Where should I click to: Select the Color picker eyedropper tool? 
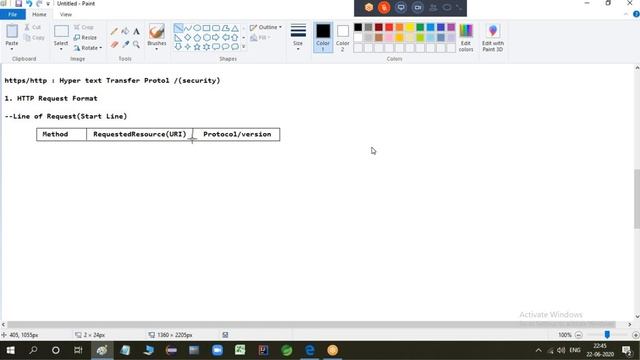pyautogui.click(x=125, y=44)
